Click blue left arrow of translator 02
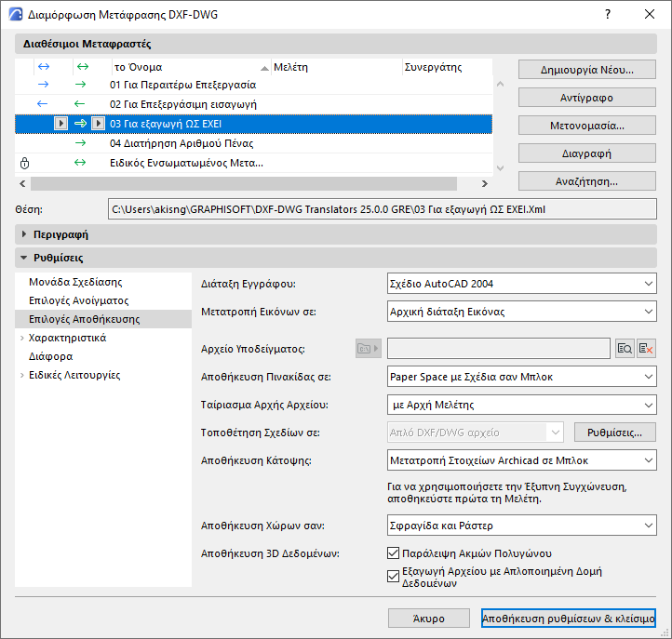 pyautogui.click(x=42, y=104)
